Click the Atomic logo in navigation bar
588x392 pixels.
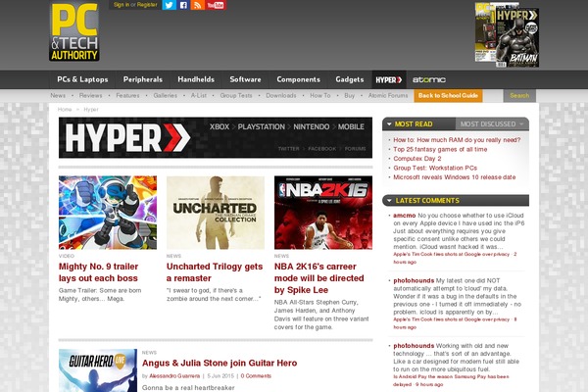point(428,79)
